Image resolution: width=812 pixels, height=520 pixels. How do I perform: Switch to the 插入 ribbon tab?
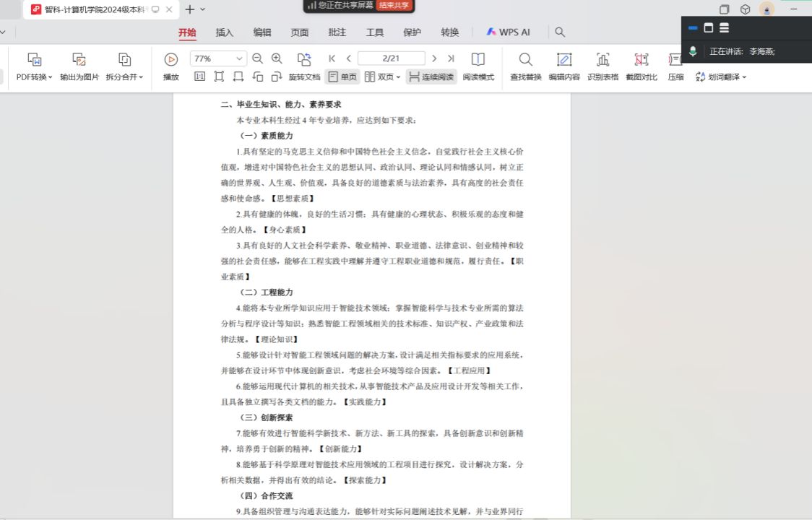click(225, 32)
